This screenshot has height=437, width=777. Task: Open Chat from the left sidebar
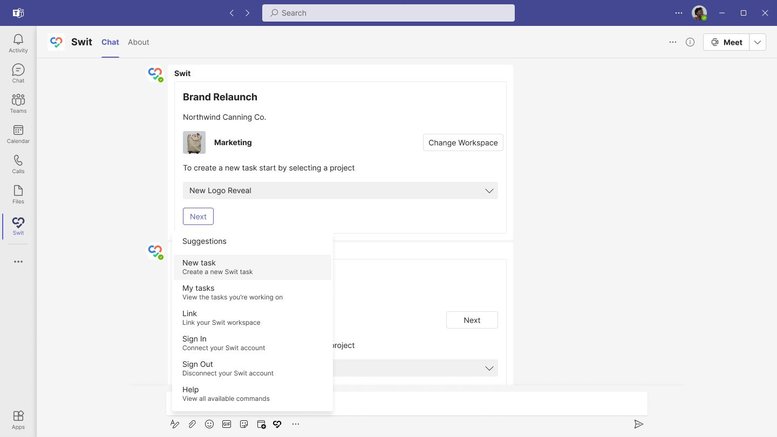pyautogui.click(x=18, y=73)
